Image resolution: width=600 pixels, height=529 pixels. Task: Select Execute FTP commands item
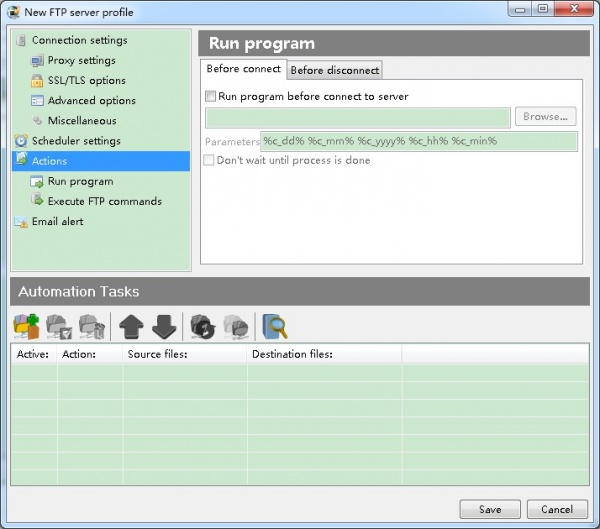104,201
